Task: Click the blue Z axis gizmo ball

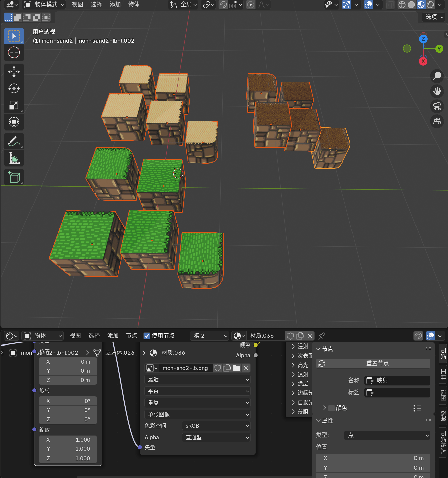Action: click(423, 39)
